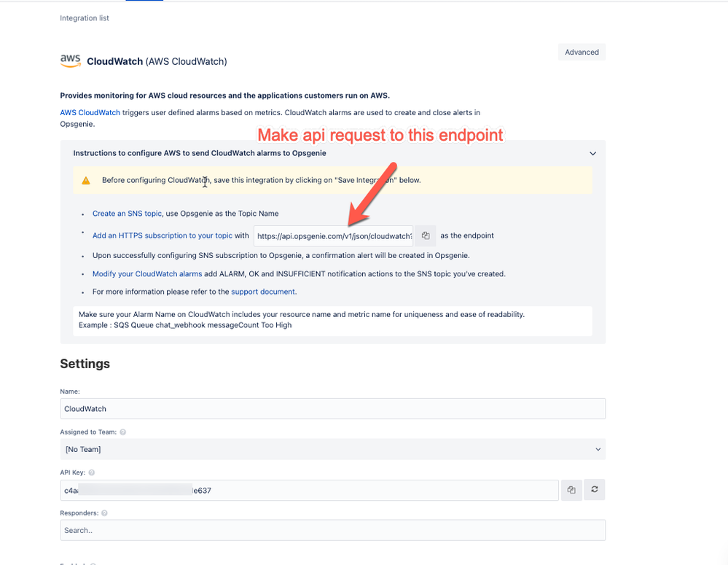Open help tooltip for API Key
Viewport: 728px width, 565px height.
[x=92, y=472]
